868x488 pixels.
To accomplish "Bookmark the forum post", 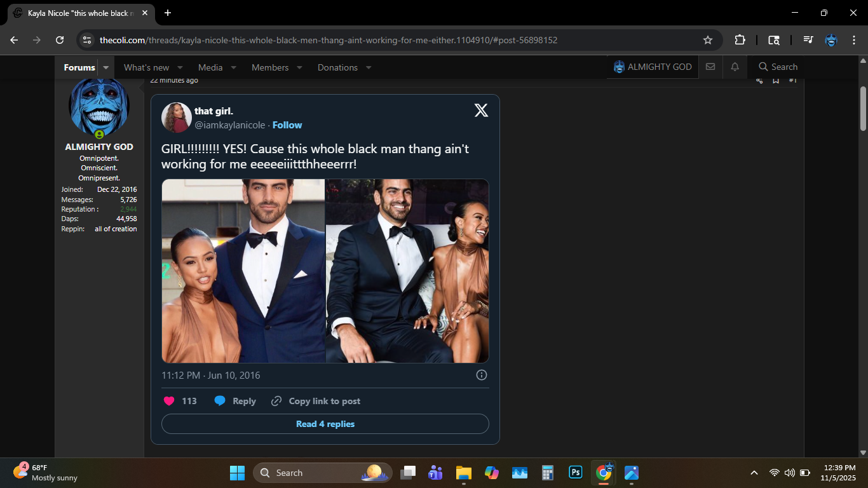I will 776,80.
